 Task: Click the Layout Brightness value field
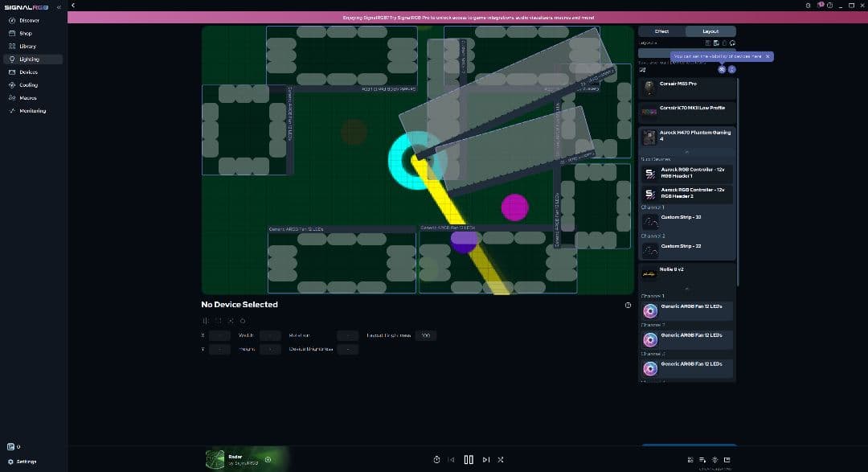pos(426,335)
